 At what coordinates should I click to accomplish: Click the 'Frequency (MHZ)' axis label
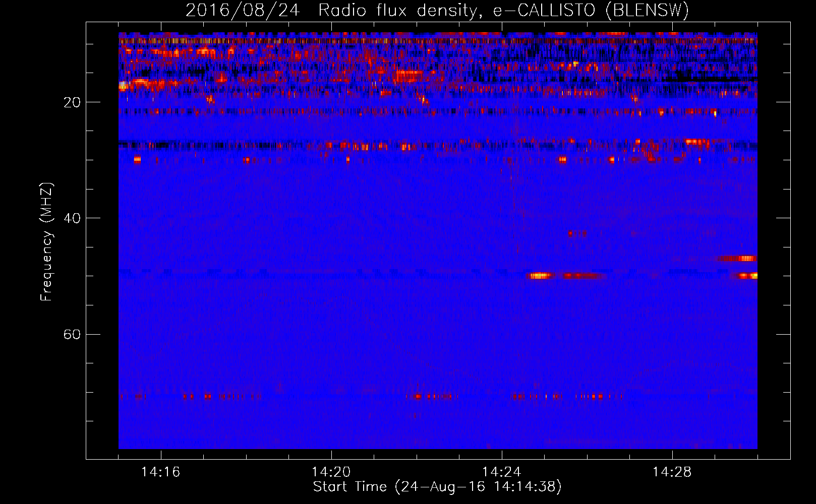coord(46,242)
